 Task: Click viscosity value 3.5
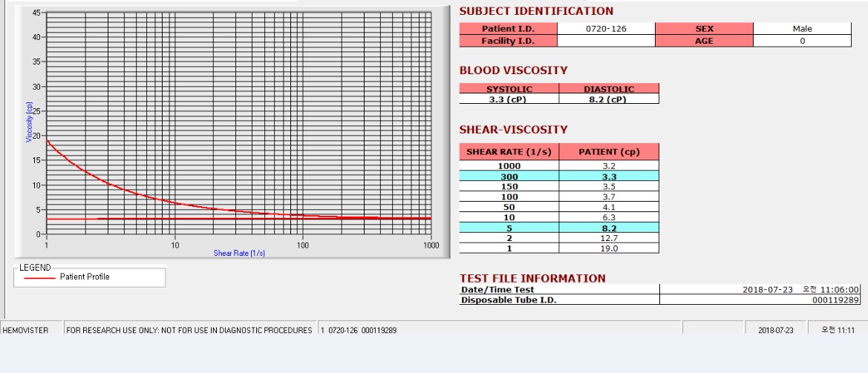coord(609,186)
